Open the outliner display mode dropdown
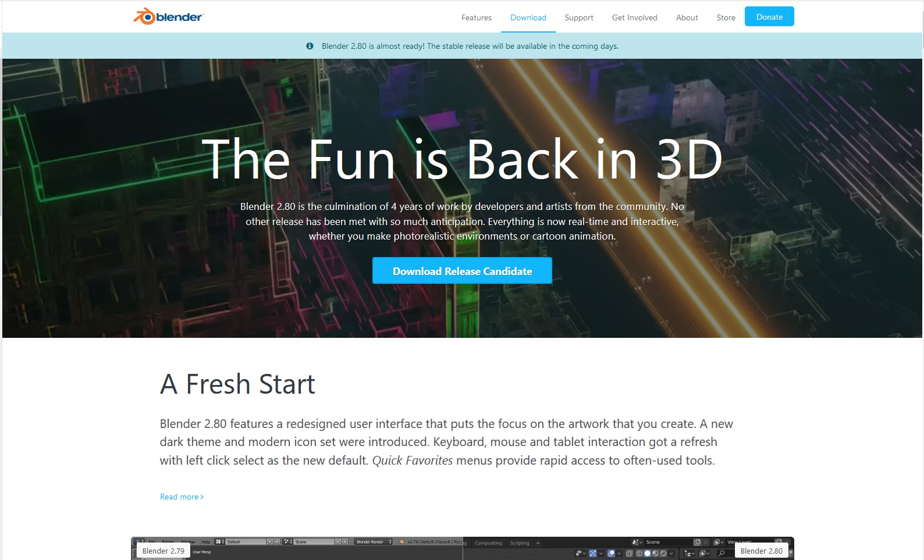924x560 pixels. (690, 553)
